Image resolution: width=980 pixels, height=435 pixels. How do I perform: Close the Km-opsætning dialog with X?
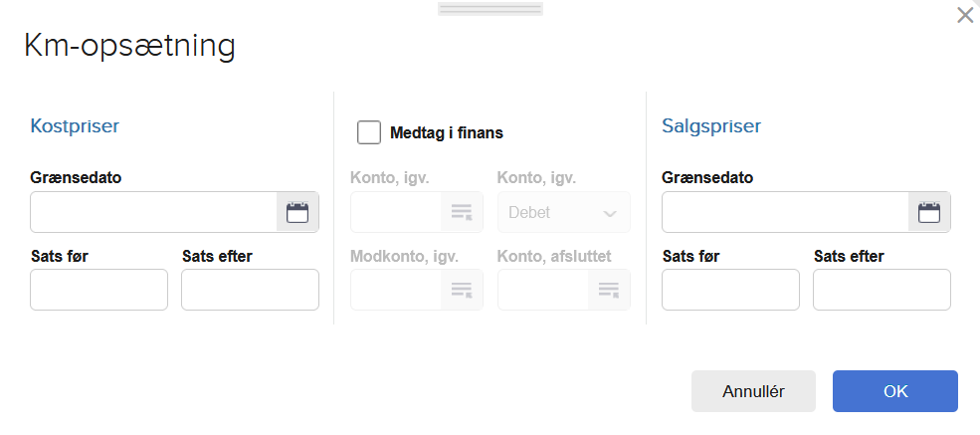[964, 15]
